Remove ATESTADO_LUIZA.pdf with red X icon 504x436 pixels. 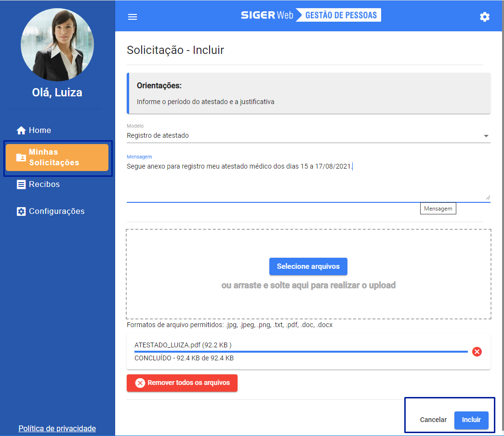pyautogui.click(x=477, y=352)
